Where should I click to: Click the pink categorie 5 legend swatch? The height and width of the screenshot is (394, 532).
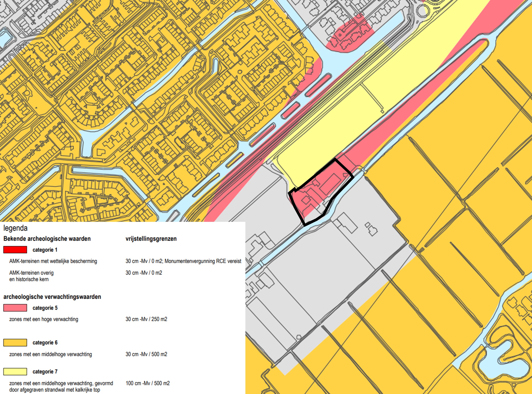[15, 308]
